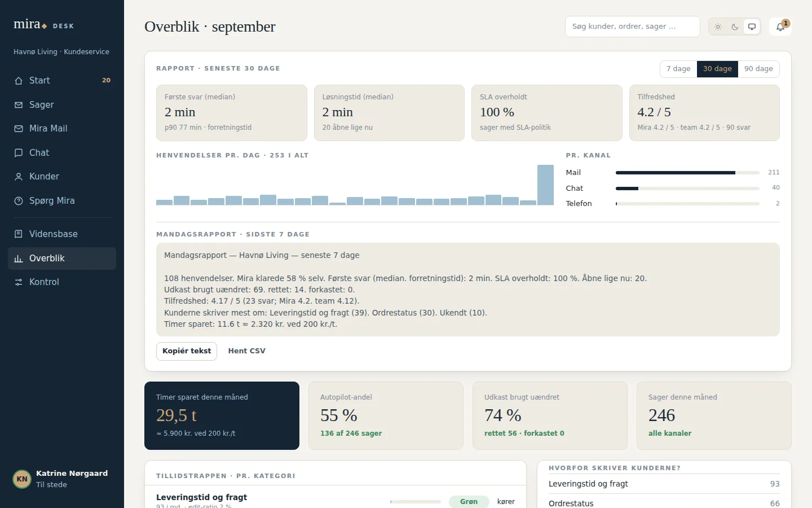The width and height of the screenshot is (812, 508).
Task: Click Telefon channel label
Action: (579, 204)
